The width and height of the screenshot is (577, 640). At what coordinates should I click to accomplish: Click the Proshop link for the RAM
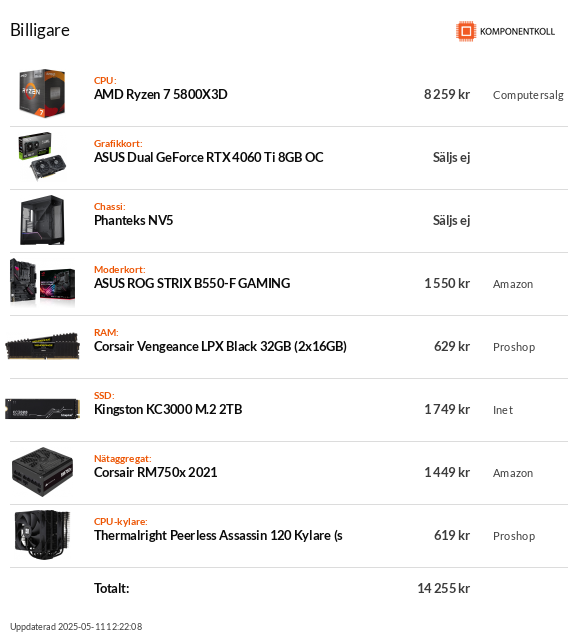(514, 347)
